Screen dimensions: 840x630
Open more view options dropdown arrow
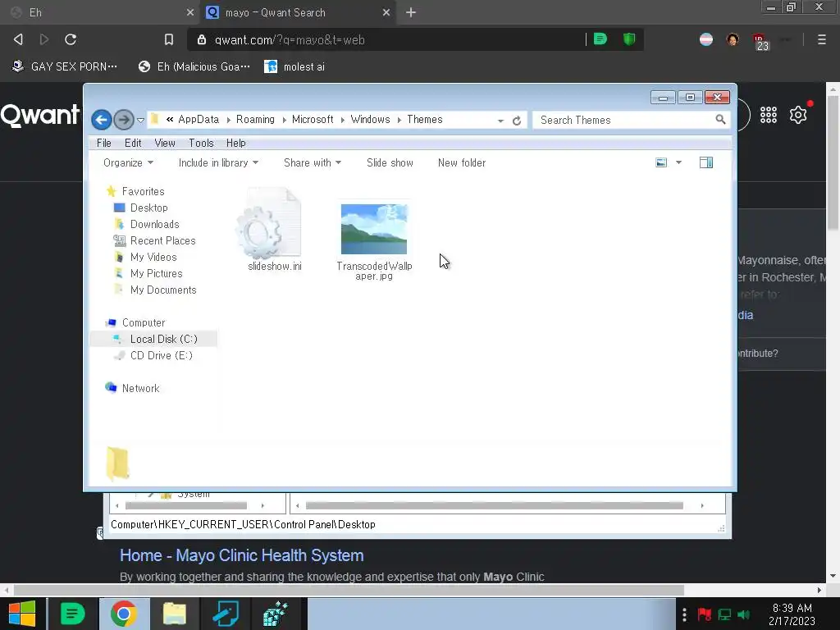click(678, 162)
